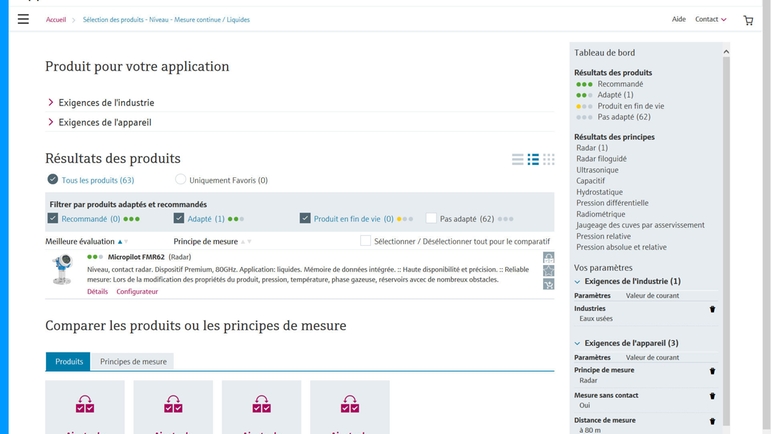The height and width of the screenshot is (434, 771).
Task: Go to Accueil breadcrumb
Action: point(56,20)
